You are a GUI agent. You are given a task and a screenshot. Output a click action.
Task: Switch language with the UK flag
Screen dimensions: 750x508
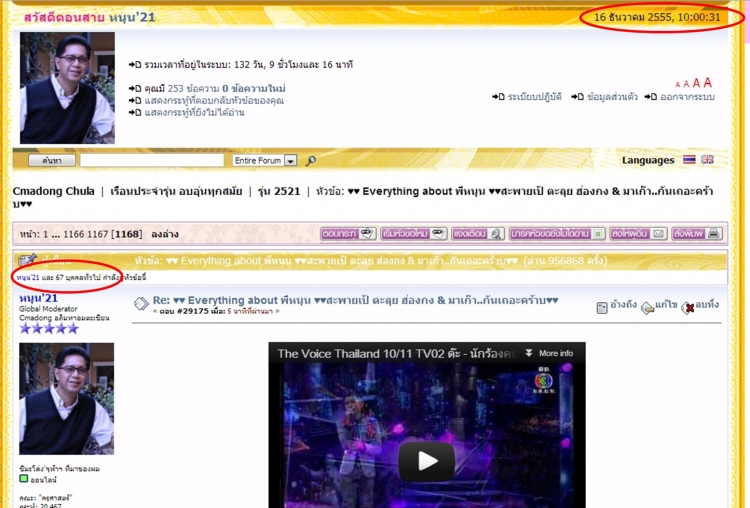tap(707, 159)
